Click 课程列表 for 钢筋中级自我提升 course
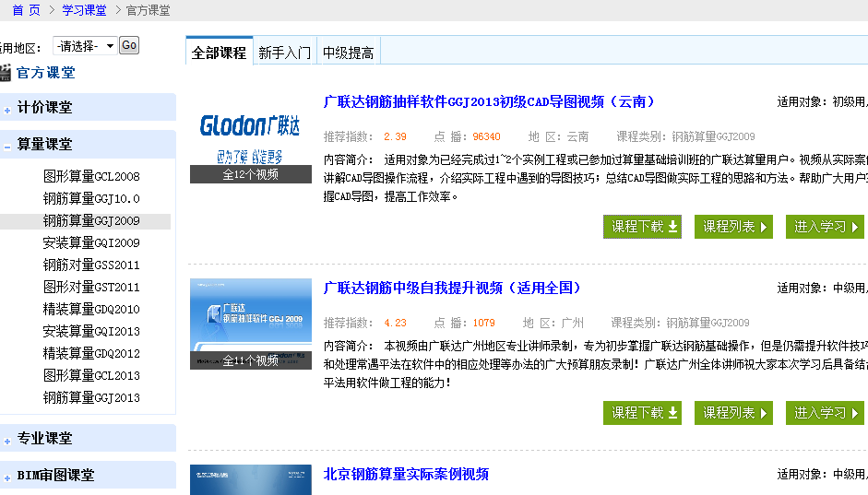868x495 pixels. coord(733,413)
